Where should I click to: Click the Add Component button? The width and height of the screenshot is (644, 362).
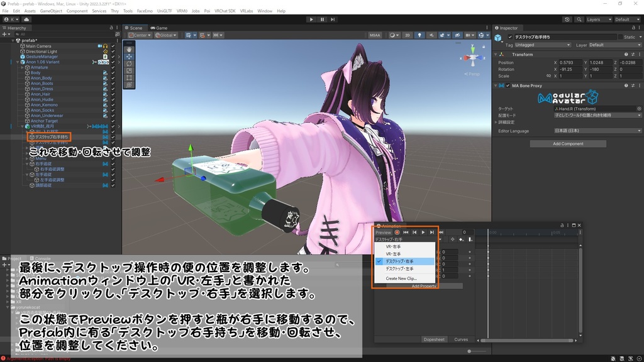[x=568, y=144]
